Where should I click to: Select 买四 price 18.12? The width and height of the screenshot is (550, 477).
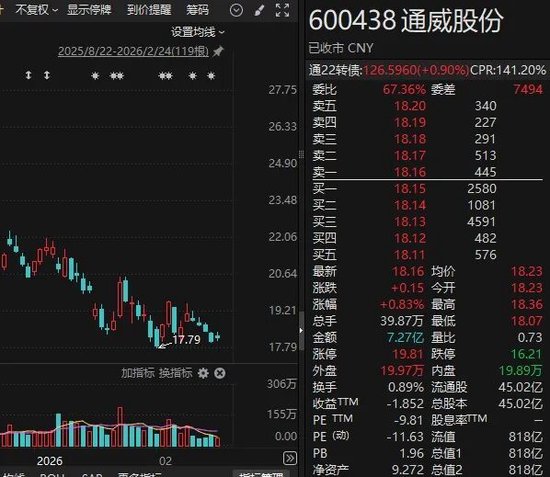[410, 238]
